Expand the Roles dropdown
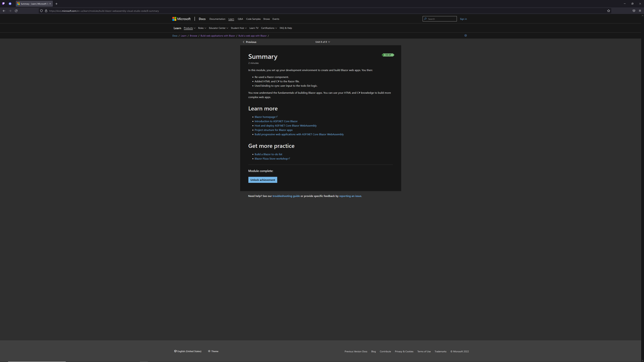 click(x=202, y=28)
